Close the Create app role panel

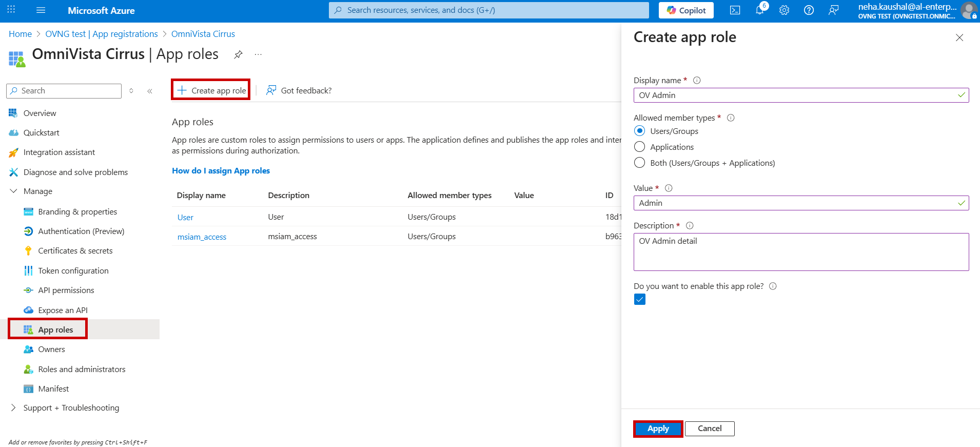click(x=959, y=37)
